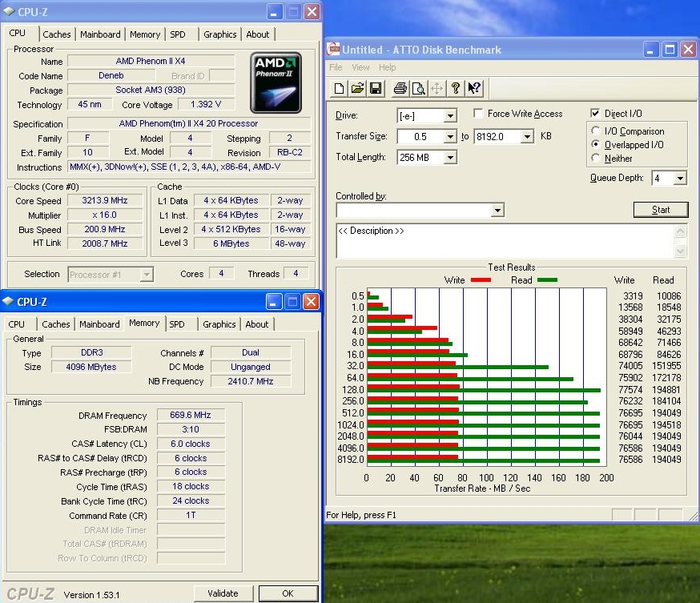Switch to Caches tab in top CPU-Z window
The height and width of the screenshot is (603, 700).
(57, 34)
